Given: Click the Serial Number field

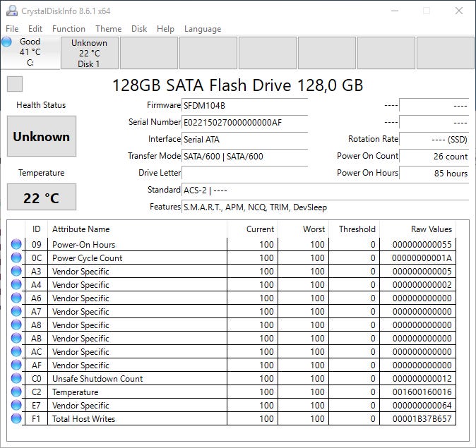Looking at the screenshot, I should pos(244,123).
